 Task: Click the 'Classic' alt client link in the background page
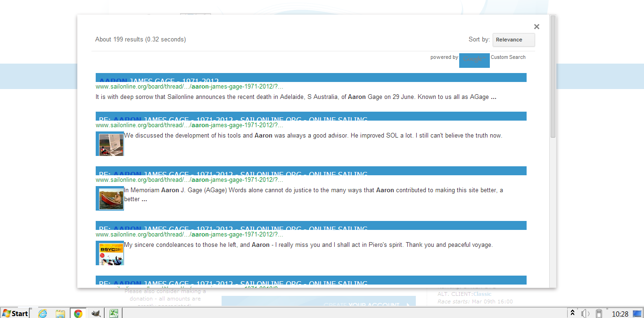(x=482, y=294)
